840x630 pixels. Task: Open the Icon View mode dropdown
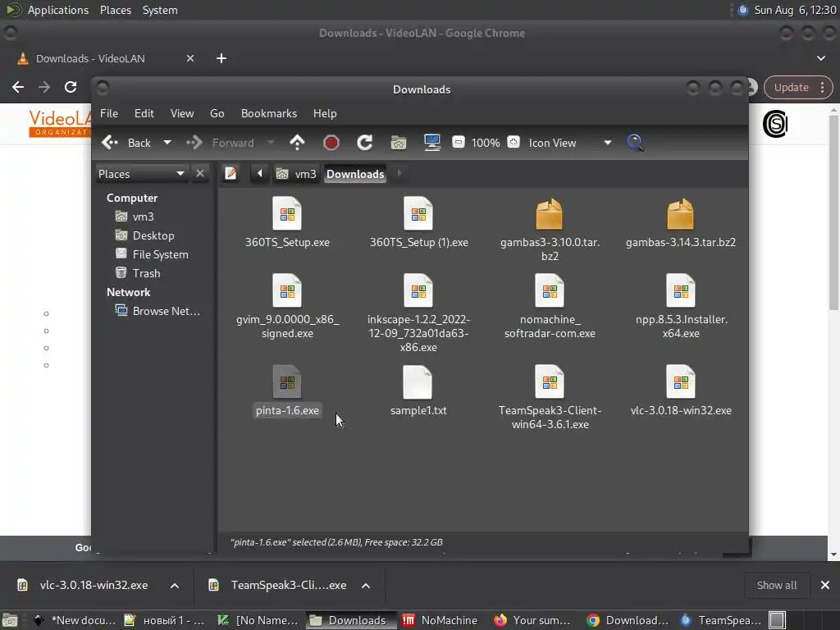(608, 143)
